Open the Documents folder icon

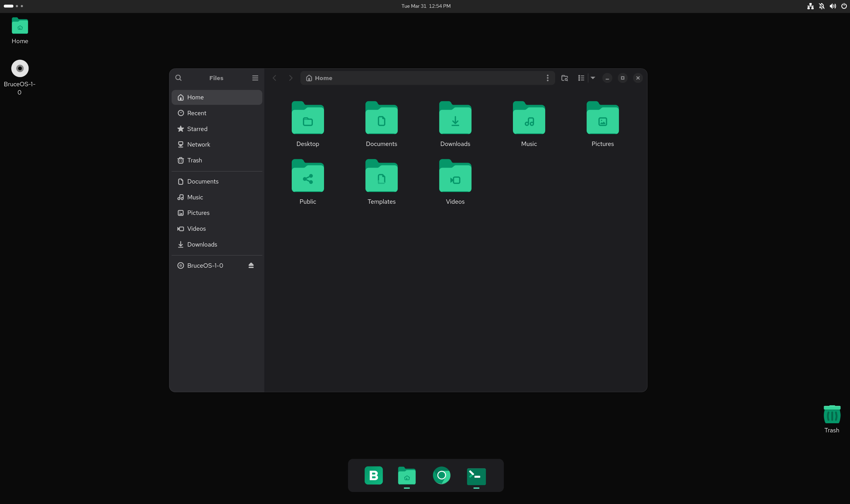[381, 118]
